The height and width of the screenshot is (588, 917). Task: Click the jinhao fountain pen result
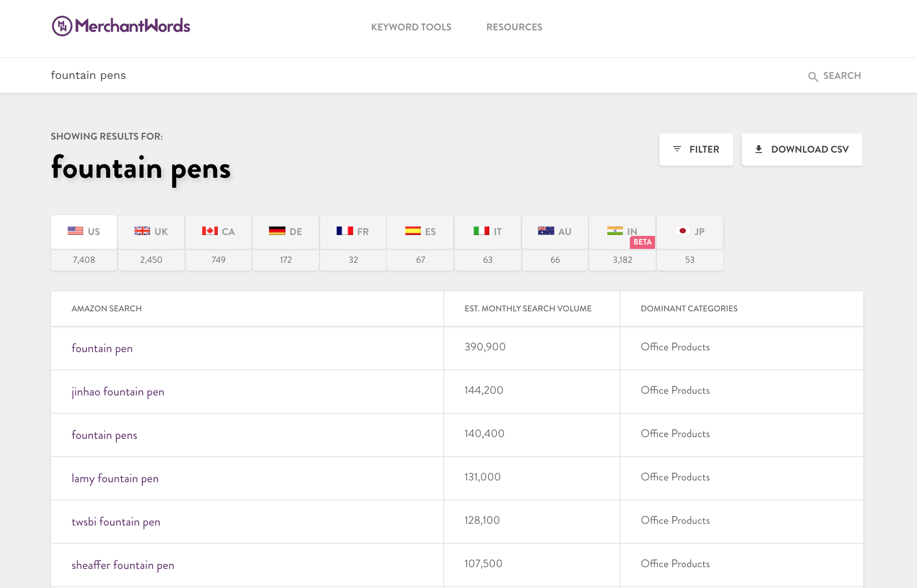tap(118, 391)
